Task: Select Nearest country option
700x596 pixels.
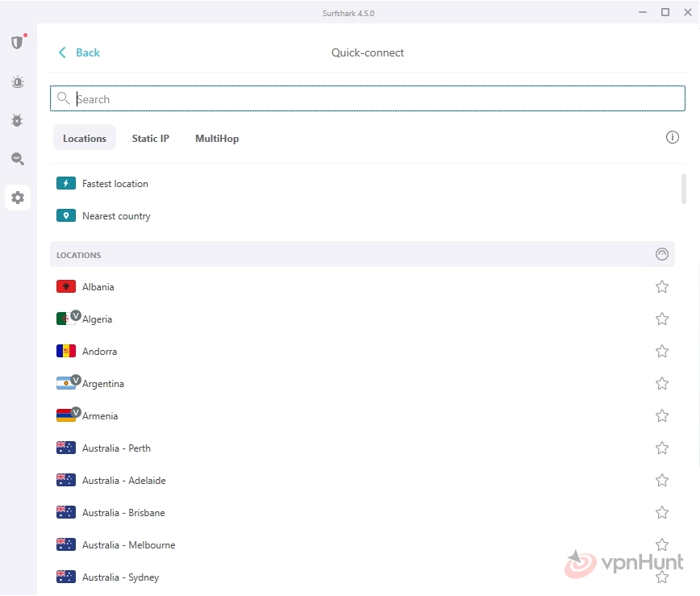Action: (116, 216)
